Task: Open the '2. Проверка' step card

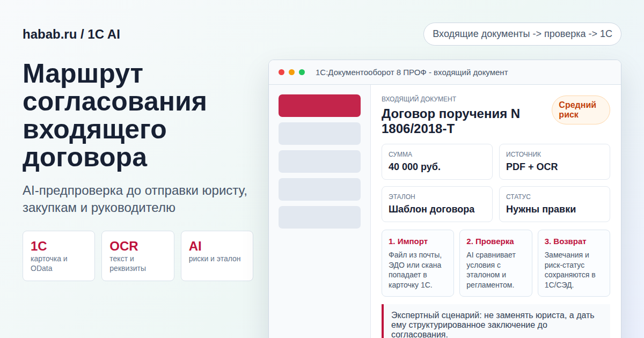Action: 496,263
